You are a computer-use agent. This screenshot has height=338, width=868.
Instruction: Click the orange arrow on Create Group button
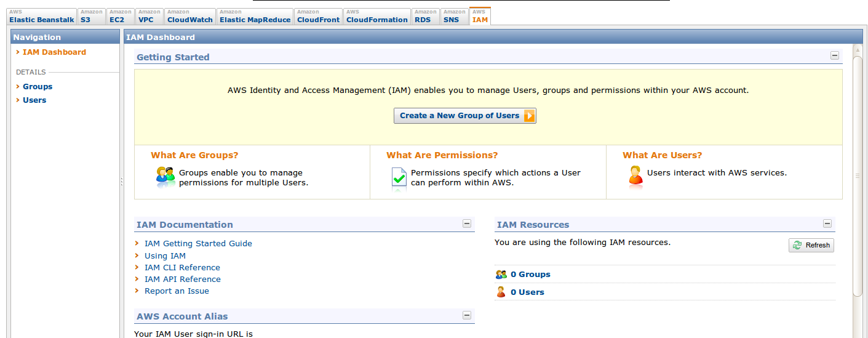(529, 116)
